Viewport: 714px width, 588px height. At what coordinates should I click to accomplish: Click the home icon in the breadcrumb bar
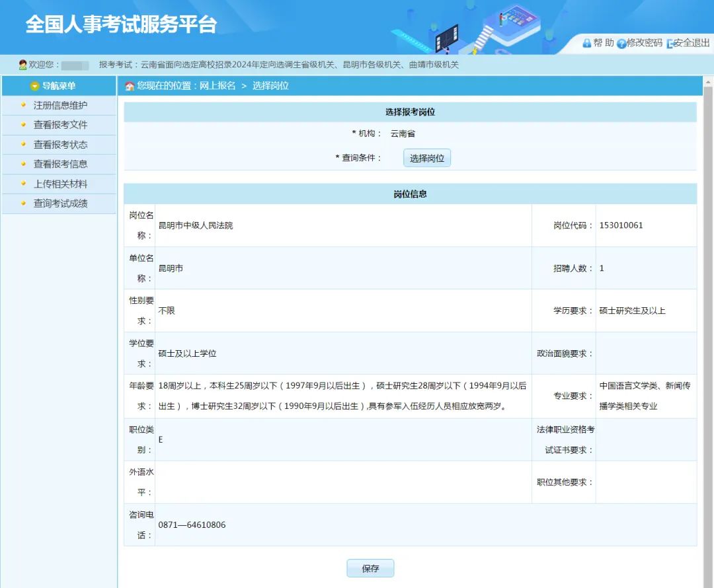pyautogui.click(x=130, y=86)
